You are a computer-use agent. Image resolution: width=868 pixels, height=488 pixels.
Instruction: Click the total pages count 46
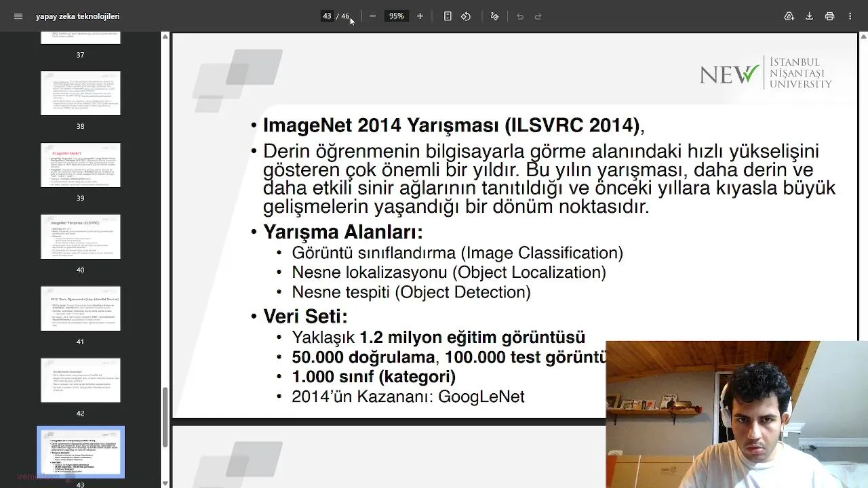tap(345, 16)
